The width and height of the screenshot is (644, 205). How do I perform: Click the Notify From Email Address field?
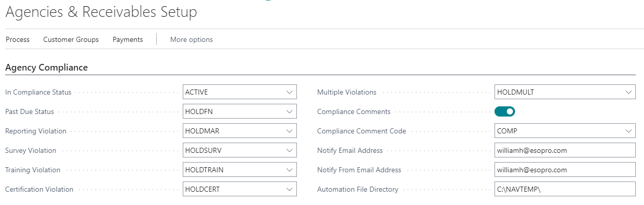(x=564, y=170)
